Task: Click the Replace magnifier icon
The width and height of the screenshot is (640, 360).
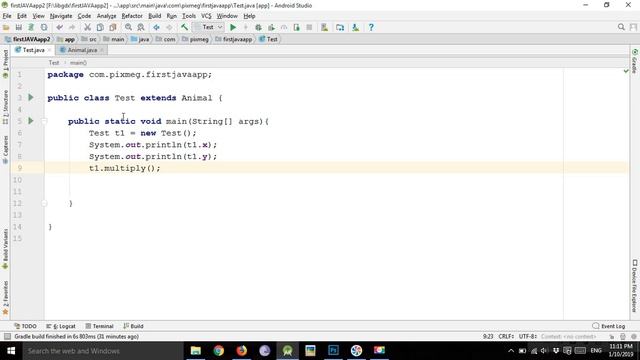Action: point(141,27)
